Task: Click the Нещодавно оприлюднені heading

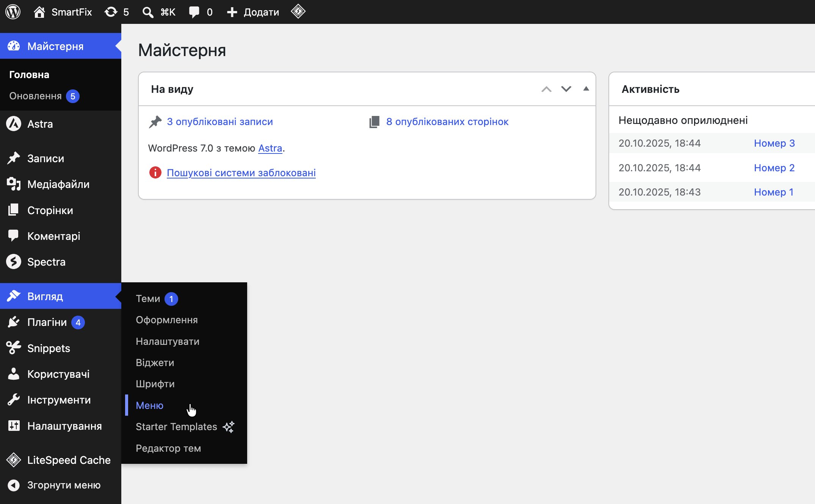Action: tap(683, 121)
